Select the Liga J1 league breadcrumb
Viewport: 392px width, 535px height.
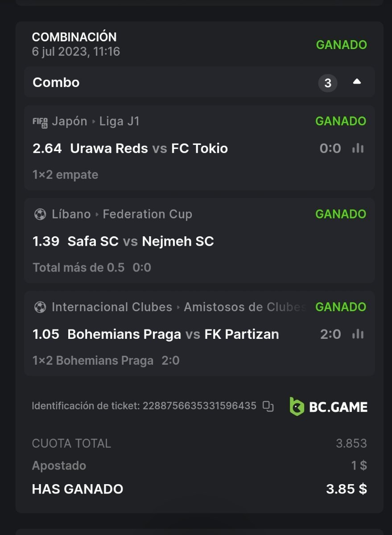120,121
